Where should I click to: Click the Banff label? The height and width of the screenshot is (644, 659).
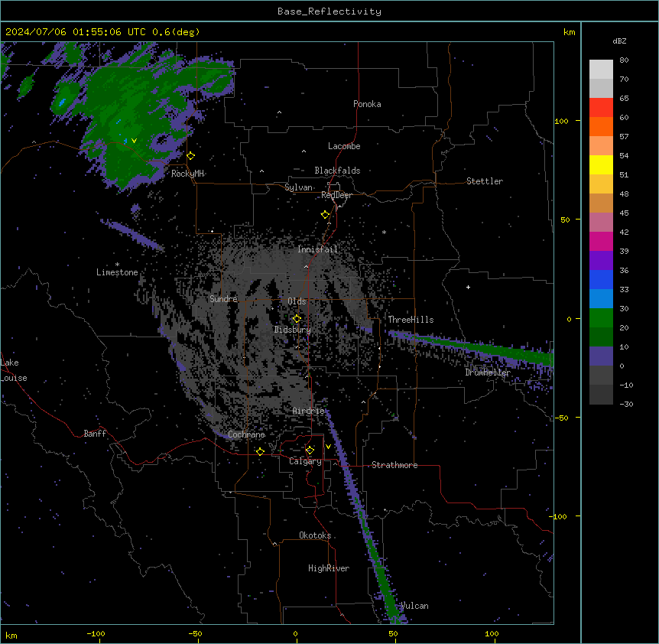(x=95, y=434)
